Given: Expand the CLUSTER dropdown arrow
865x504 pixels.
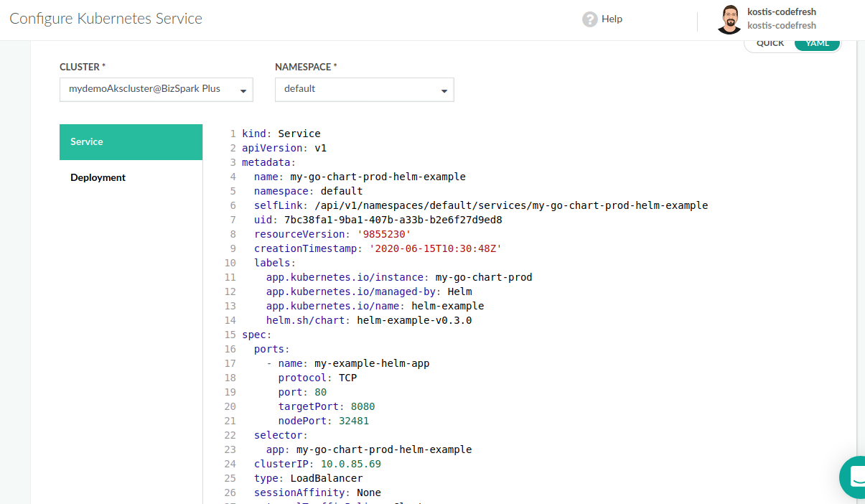Looking at the screenshot, I should tap(243, 90).
